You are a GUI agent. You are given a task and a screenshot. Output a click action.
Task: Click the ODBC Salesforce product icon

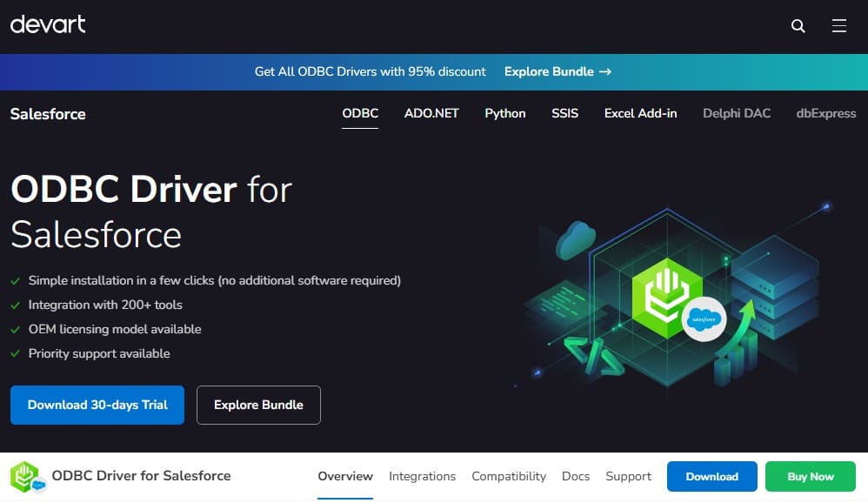pyautogui.click(x=27, y=477)
